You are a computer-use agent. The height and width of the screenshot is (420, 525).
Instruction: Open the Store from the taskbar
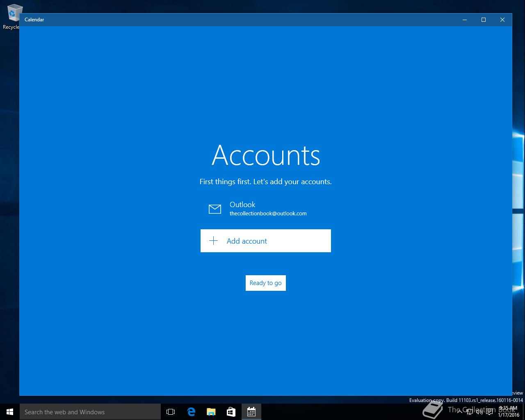pos(231,412)
